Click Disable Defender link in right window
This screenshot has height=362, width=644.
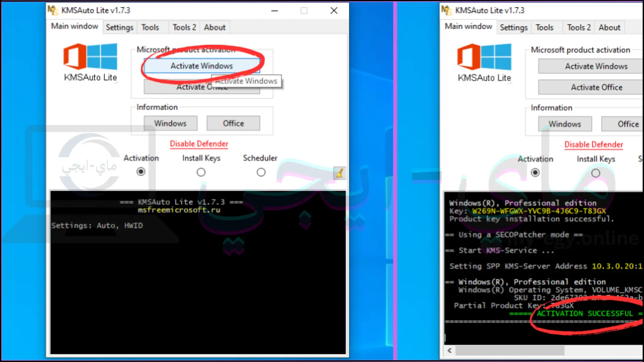click(593, 144)
